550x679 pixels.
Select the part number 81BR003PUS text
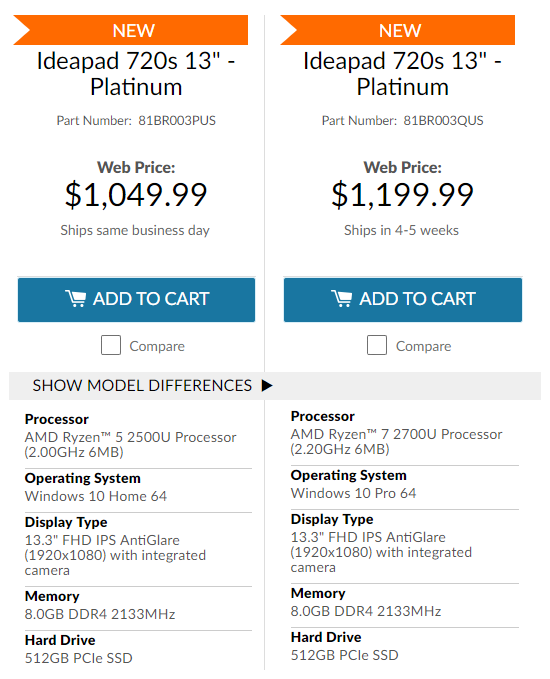tap(177, 120)
